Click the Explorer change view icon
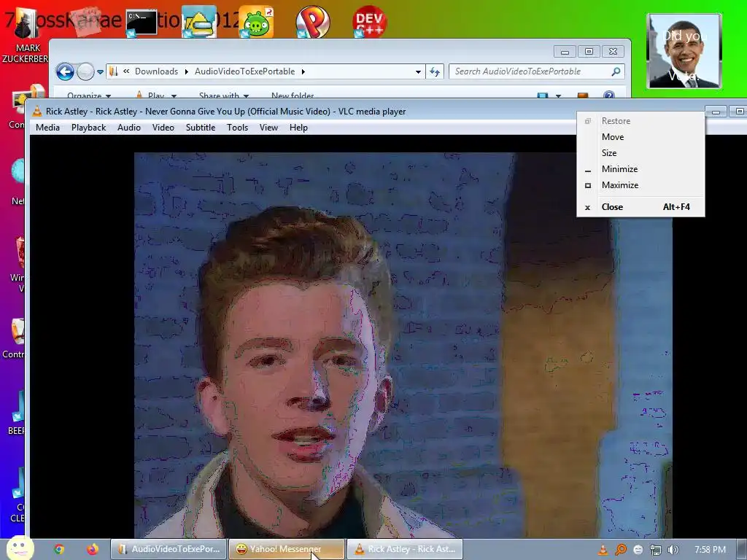The image size is (747, 560). point(542,96)
